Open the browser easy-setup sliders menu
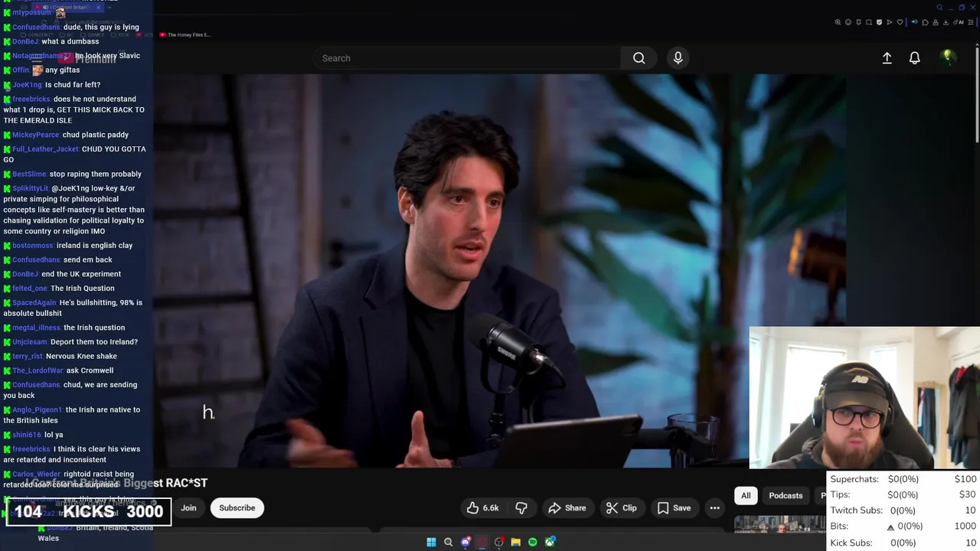This screenshot has height=551, width=980. 971,22
